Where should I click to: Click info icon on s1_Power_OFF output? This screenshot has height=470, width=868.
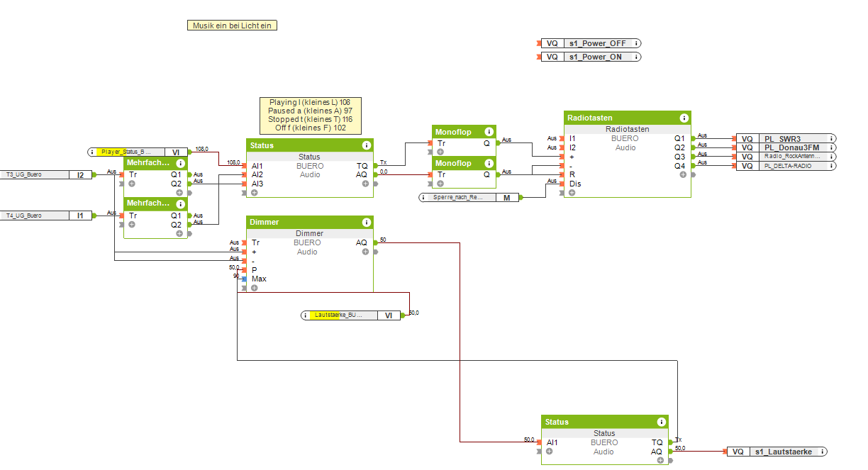click(x=636, y=43)
